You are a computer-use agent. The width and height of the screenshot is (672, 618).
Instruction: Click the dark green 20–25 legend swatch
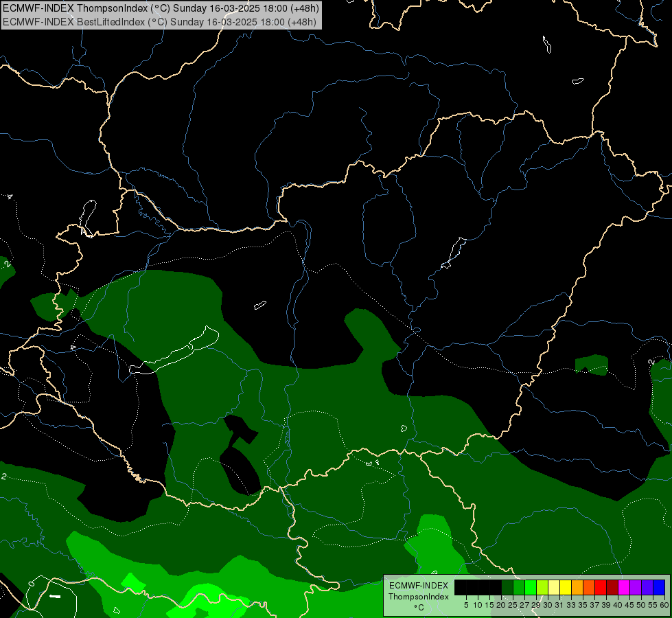click(x=507, y=588)
